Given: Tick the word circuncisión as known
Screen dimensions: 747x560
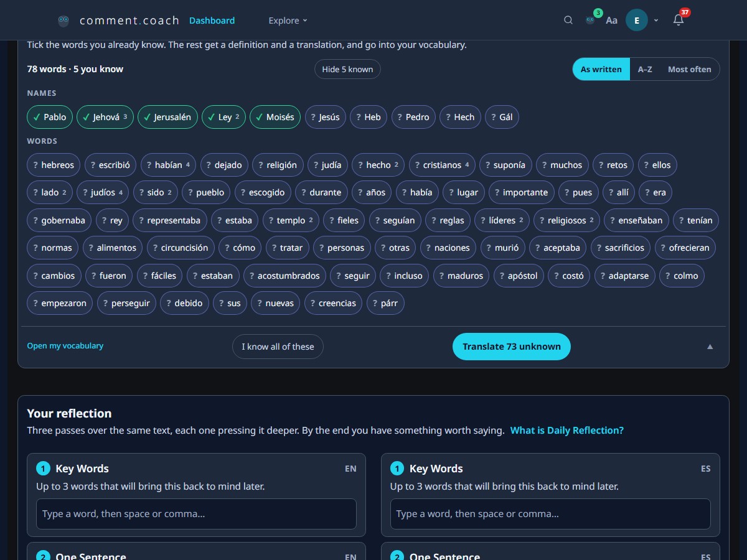Looking at the screenshot, I should click(181, 248).
